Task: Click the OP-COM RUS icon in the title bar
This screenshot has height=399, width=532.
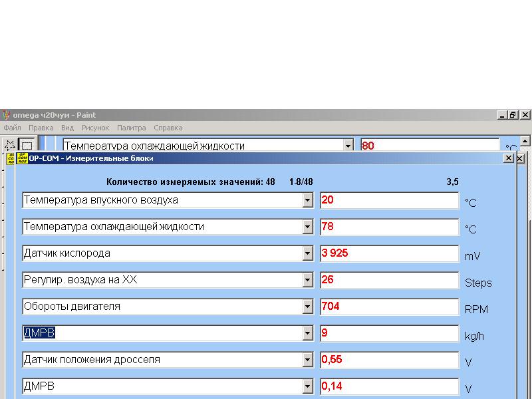Action: (23, 158)
